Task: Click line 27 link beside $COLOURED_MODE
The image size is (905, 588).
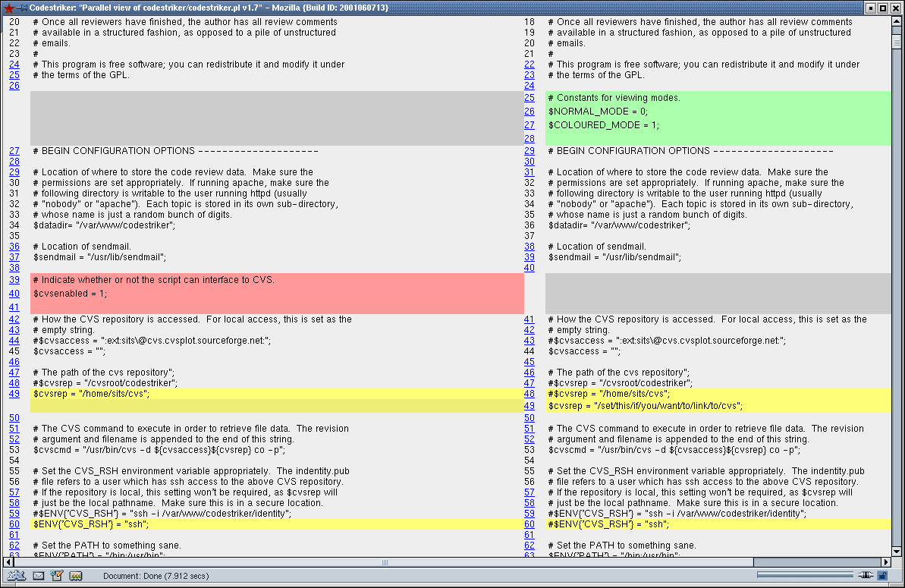Action: [529, 125]
